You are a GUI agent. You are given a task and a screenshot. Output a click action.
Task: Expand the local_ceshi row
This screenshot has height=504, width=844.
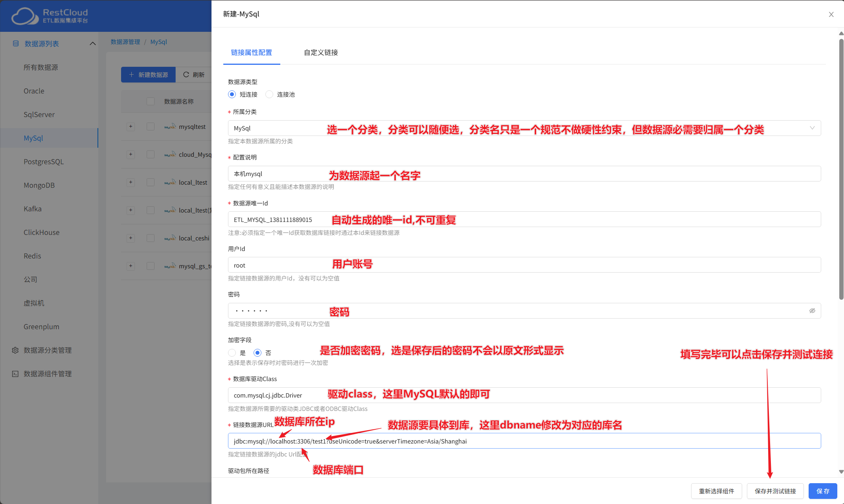131,238
